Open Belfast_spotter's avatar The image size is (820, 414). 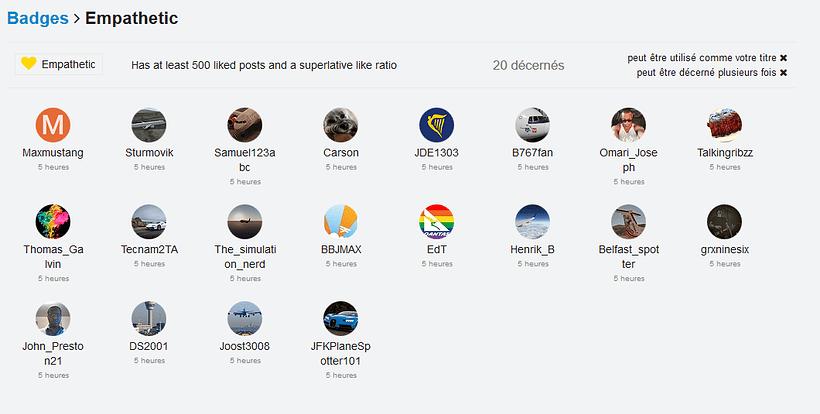(x=629, y=222)
